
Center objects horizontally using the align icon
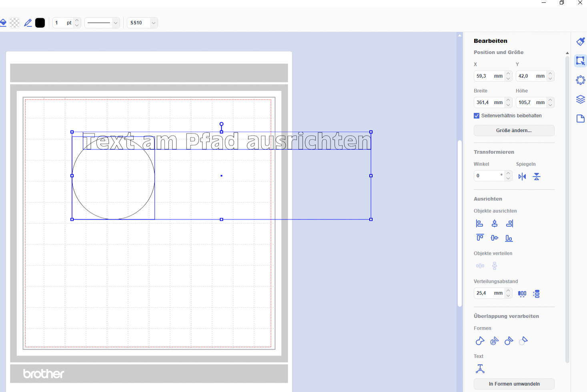(x=495, y=224)
